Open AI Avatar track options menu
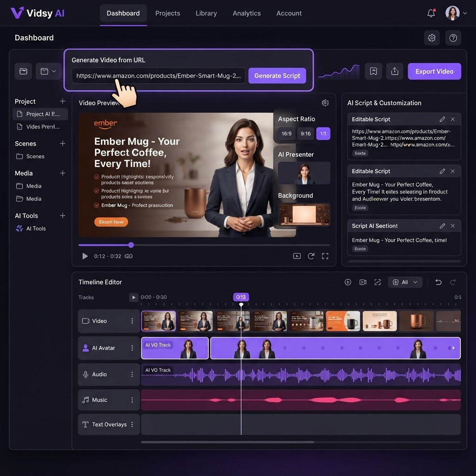The height and width of the screenshot is (476, 476). 132,348
